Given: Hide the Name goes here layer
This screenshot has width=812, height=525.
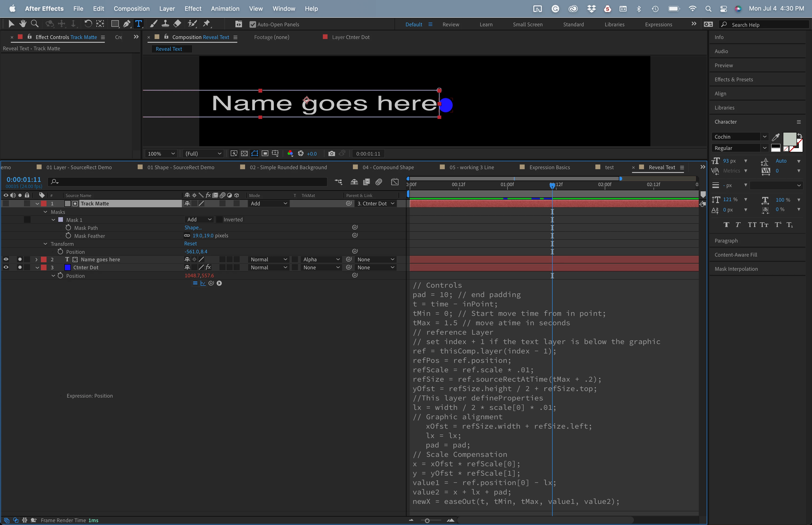Looking at the screenshot, I should coord(6,259).
